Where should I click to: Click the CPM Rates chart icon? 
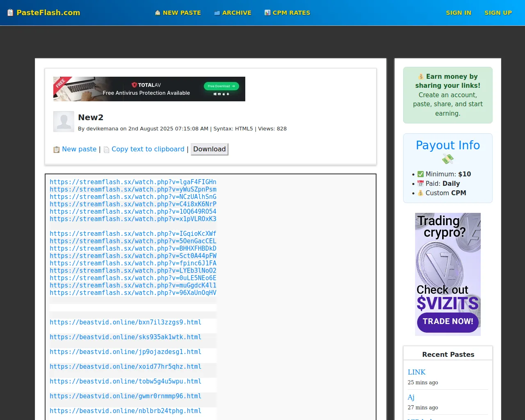coord(267,13)
